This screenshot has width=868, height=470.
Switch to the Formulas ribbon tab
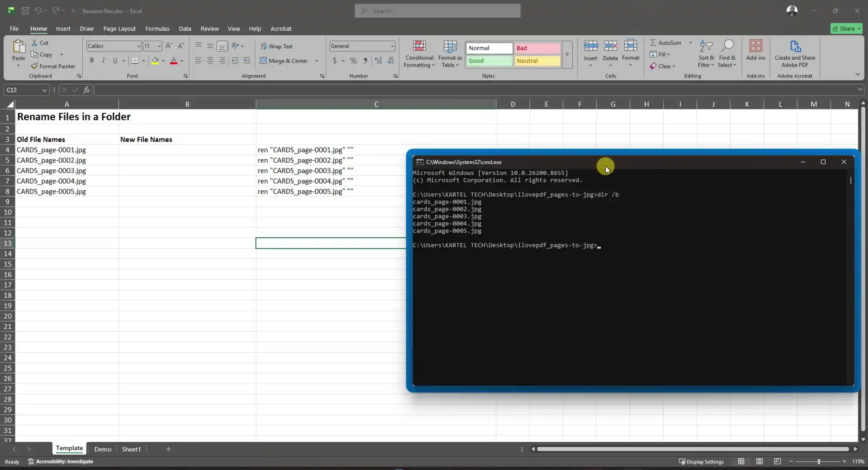pos(157,29)
